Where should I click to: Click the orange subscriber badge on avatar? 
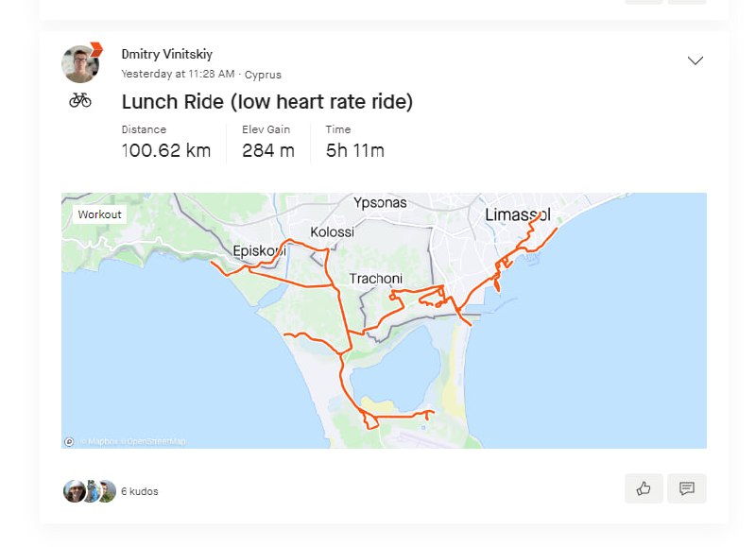[94, 49]
